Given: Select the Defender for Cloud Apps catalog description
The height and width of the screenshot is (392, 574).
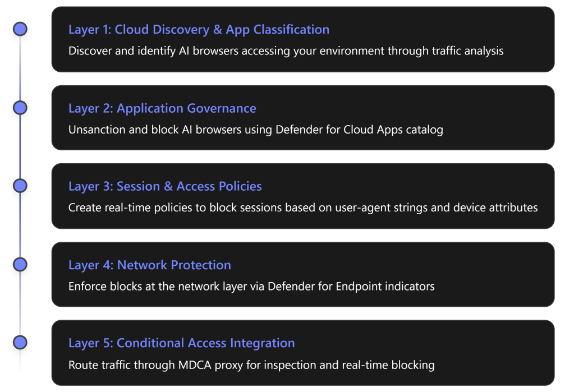Looking at the screenshot, I should coord(255,130).
